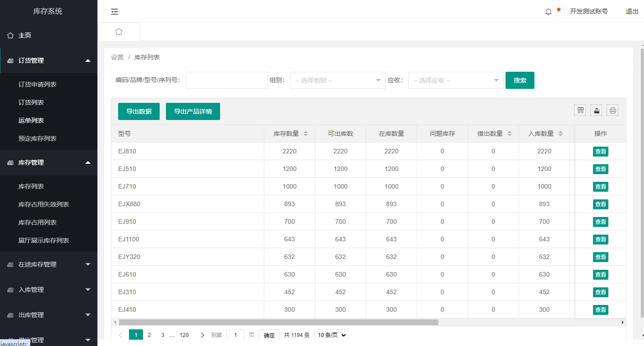Screen dimensions: 644x346
Task: Click 查看 for model EJ910
Action: [x=601, y=222]
